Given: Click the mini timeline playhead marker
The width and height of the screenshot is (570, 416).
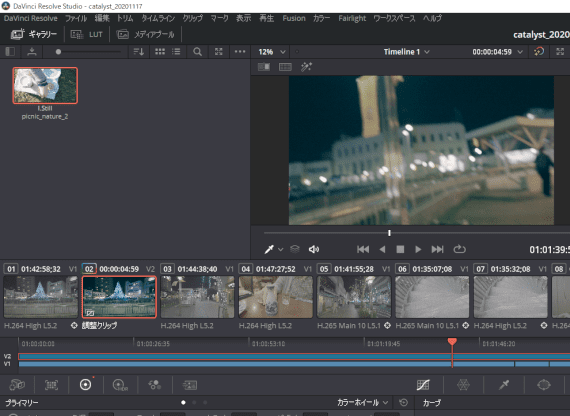Looking at the screenshot, I should [452, 341].
